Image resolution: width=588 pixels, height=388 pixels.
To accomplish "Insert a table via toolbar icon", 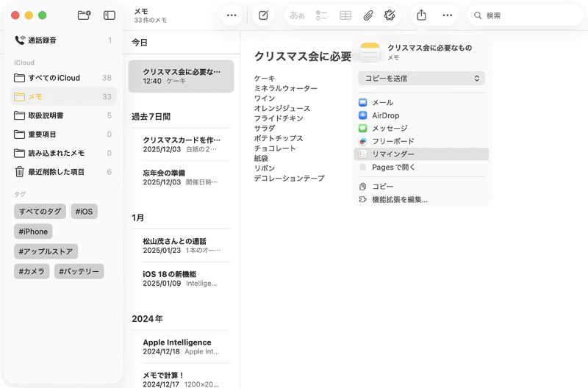I will [x=345, y=15].
